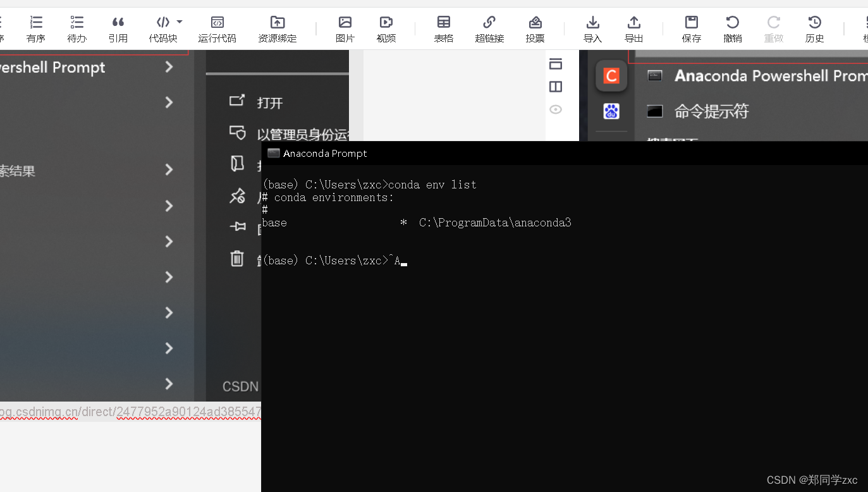Click the orange CSDN C icon
The width and height of the screenshot is (868, 492).
611,76
